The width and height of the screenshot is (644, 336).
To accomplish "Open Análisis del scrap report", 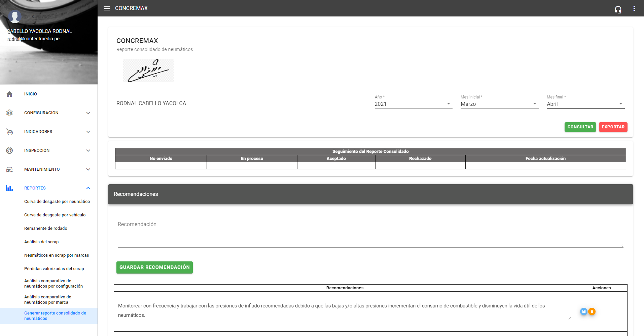I will tap(41, 242).
